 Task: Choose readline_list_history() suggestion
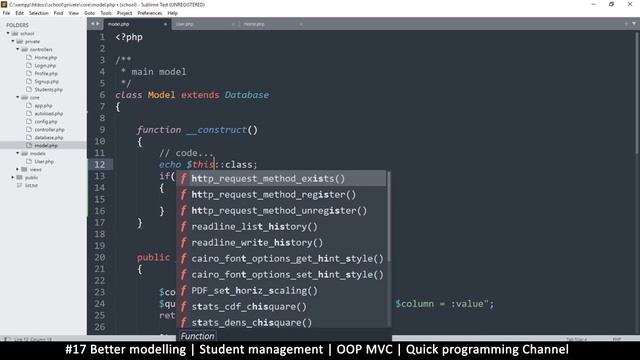281,227
